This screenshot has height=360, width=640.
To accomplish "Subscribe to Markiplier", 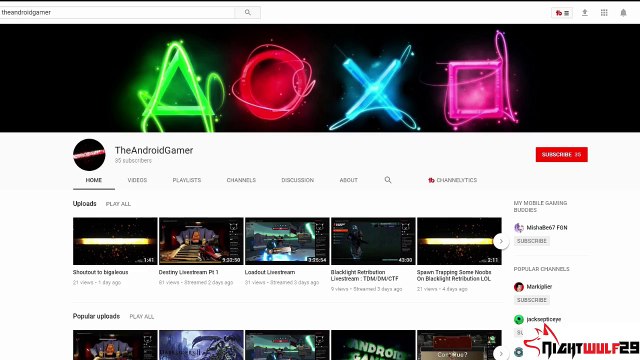I will click(x=531, y=300).
